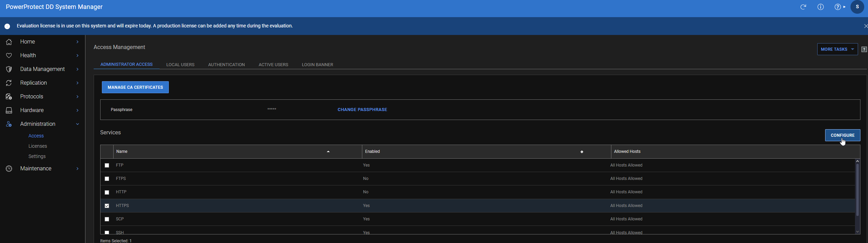Click the Home menu label
The width and height of the screenshot is (868, 243).
point(27,42)
